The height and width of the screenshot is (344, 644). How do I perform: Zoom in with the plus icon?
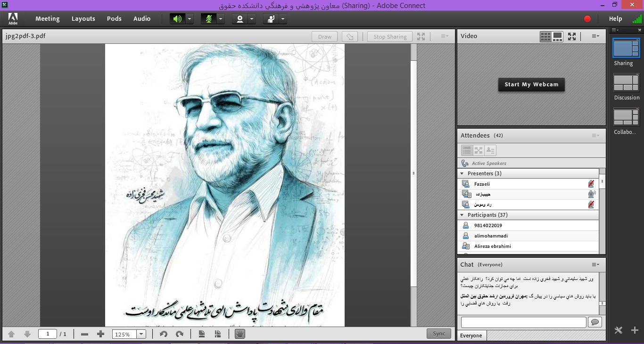click(100, 334)
